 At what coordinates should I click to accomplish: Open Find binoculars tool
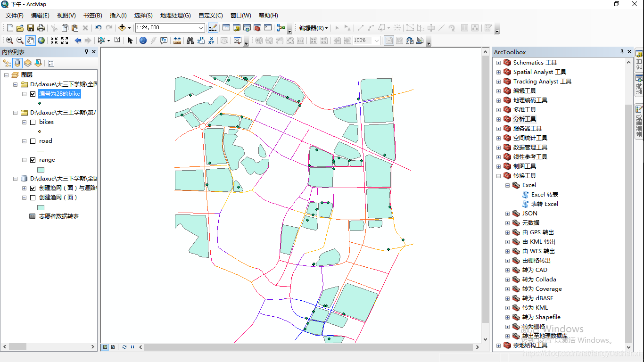[190, 41]
